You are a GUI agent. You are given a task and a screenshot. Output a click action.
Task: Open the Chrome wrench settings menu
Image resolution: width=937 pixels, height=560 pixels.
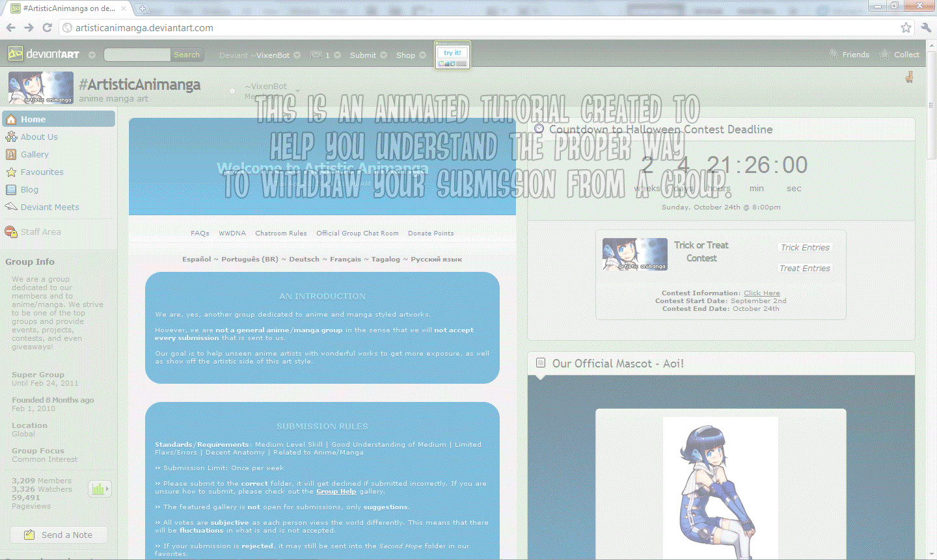pos(926,27)
